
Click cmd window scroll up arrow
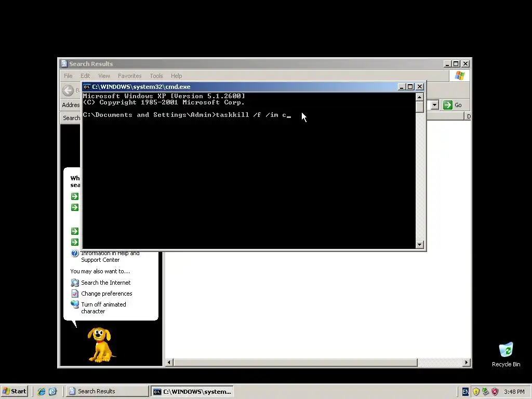coord(419,97)
